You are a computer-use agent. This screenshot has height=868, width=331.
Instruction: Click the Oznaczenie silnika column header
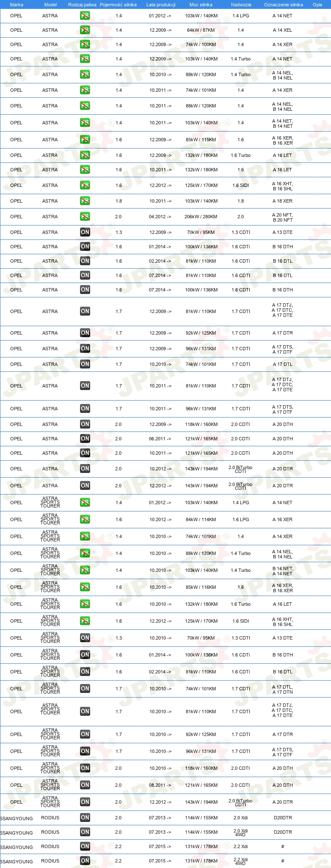[x=284, y=5]
